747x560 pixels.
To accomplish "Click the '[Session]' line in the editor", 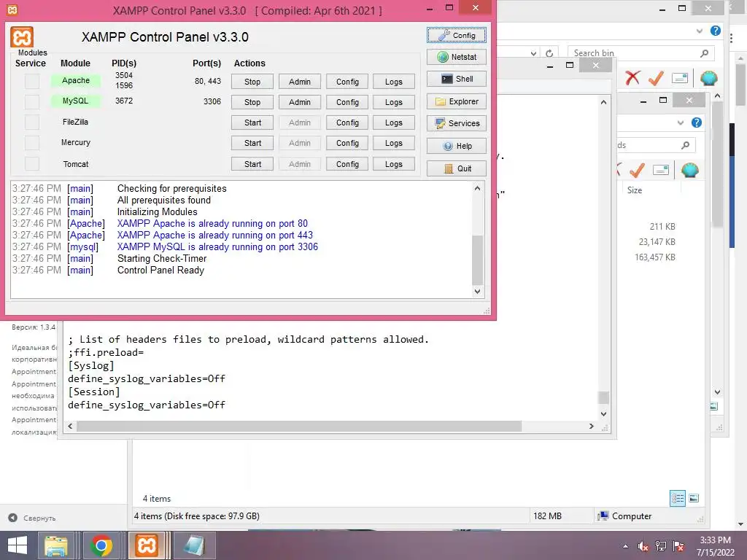I will coord(94,392).
